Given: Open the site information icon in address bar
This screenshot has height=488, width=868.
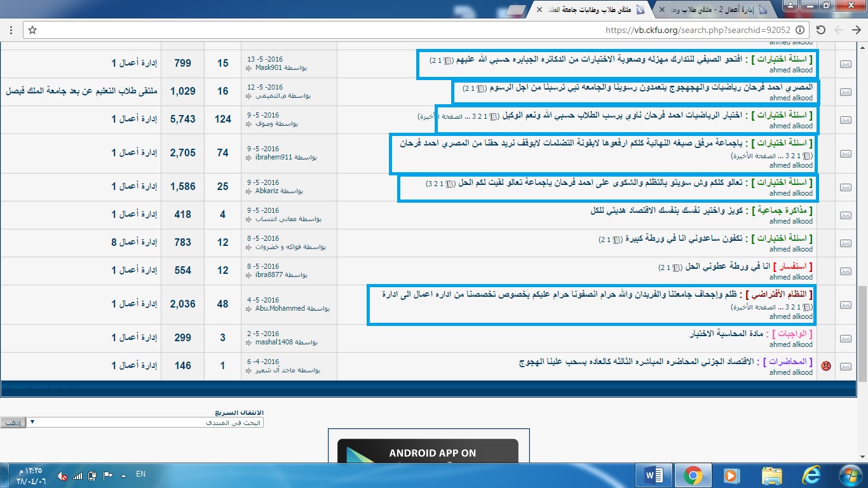Looking at the screenshot, I should point(800,30).
